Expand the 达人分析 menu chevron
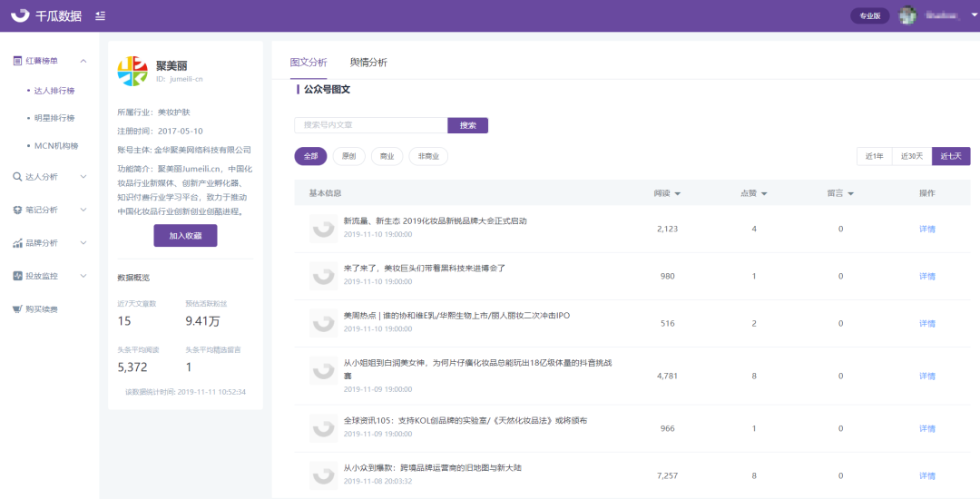980x499 pixels. (83, 177)
